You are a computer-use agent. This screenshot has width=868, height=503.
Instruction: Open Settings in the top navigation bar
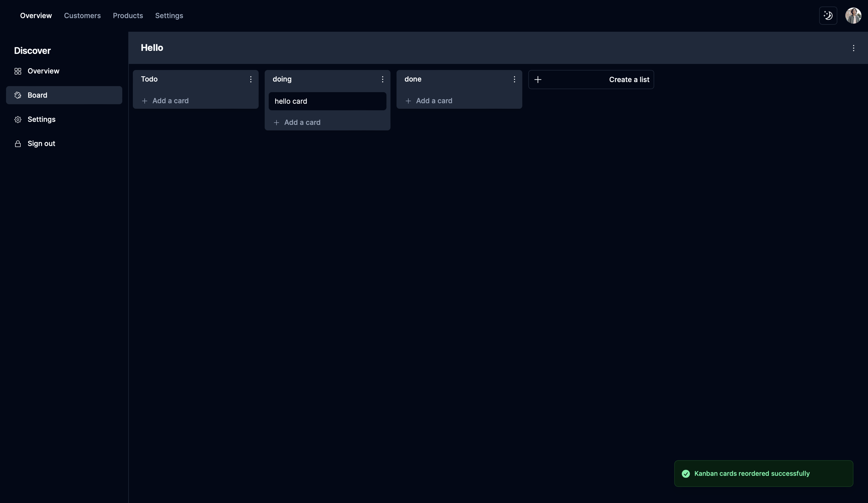click(x=169, y=16)
